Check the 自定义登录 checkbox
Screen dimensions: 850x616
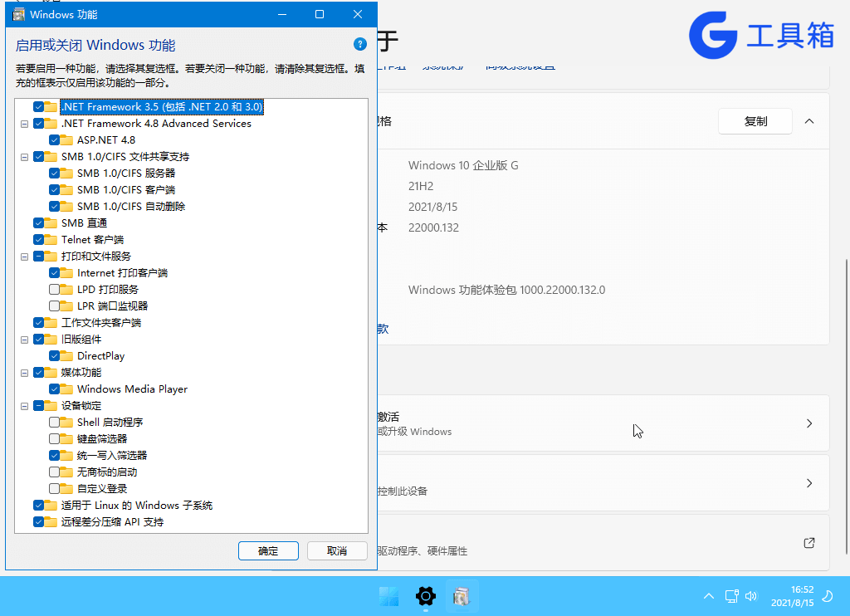54,489
